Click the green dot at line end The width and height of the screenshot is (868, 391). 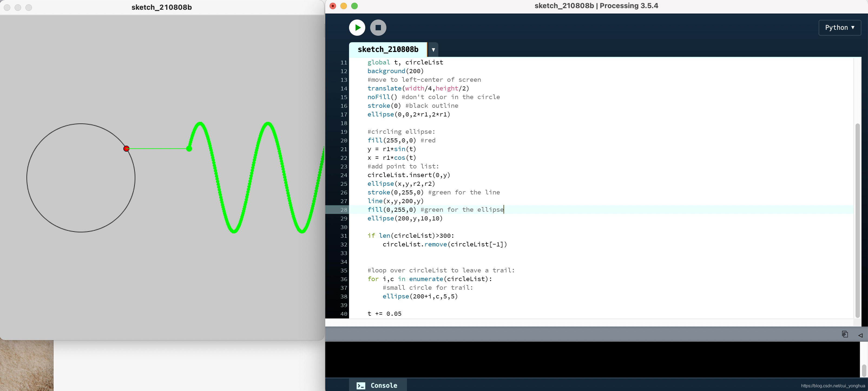189,149
